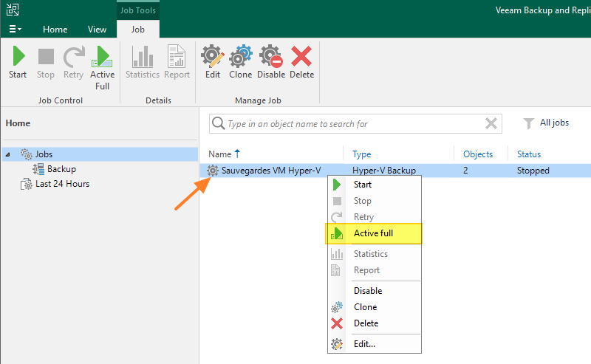Click the Stop button in the ribbon
Viewport: 591px width, 364px height.
pos(46,62)
